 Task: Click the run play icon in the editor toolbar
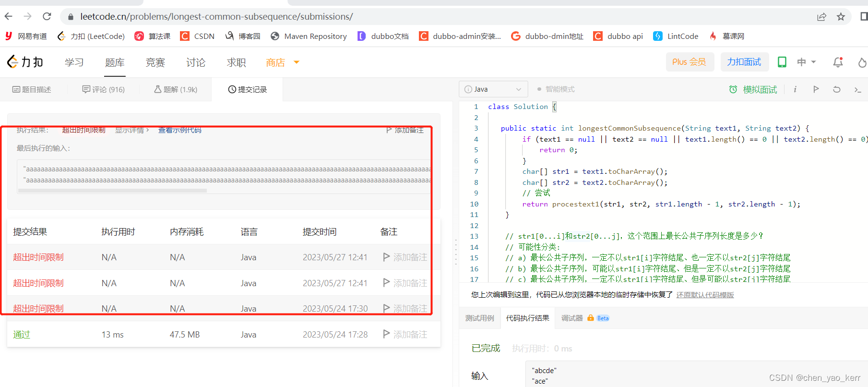816,89
